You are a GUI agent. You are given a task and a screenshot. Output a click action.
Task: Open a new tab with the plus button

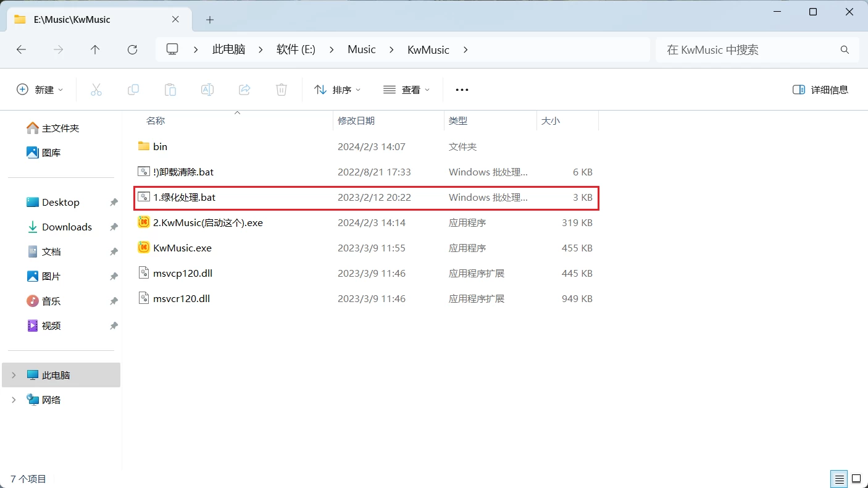210,20
